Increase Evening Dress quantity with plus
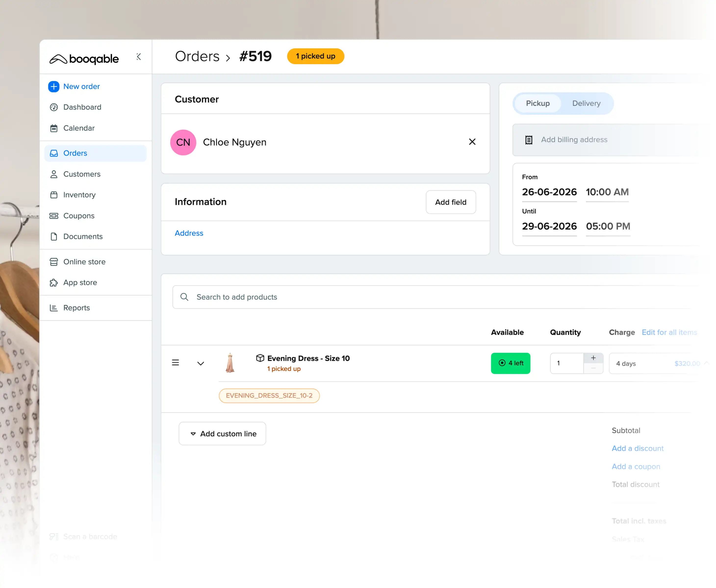This screenshot has width=716, height=588. 593,358
